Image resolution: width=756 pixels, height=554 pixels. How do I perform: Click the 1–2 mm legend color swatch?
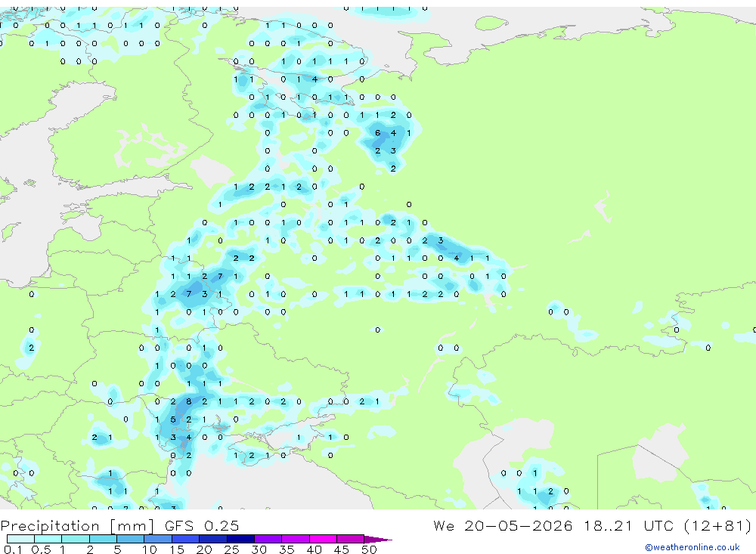coord(76,539)
